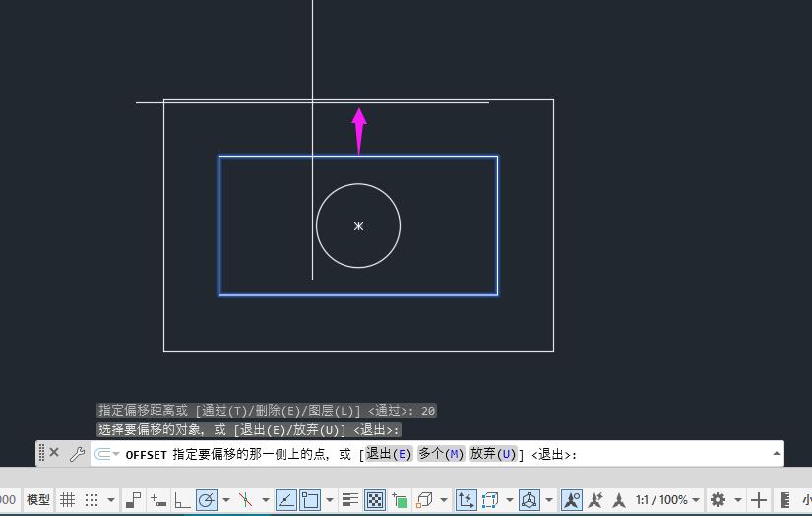The height and width of the screenshot is (516, 812).
Task: Click the drawing units status icon
Action: click(x=785, y=500)
